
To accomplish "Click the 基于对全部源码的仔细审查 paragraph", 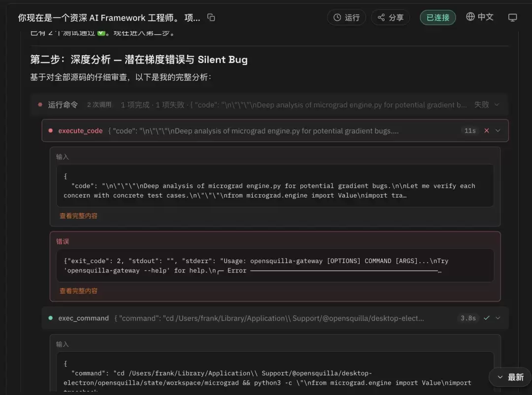I will pyautogui.click(x=121, y=77).
